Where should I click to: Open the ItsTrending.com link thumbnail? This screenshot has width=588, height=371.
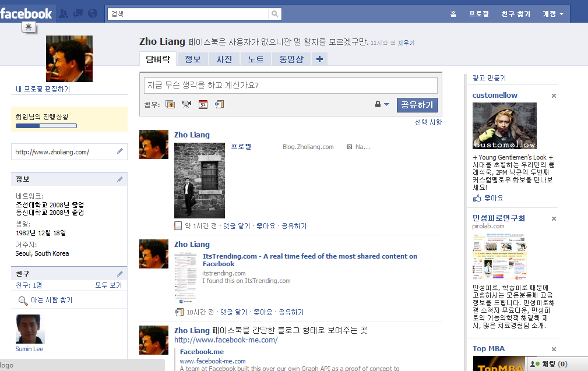(185, 278)
